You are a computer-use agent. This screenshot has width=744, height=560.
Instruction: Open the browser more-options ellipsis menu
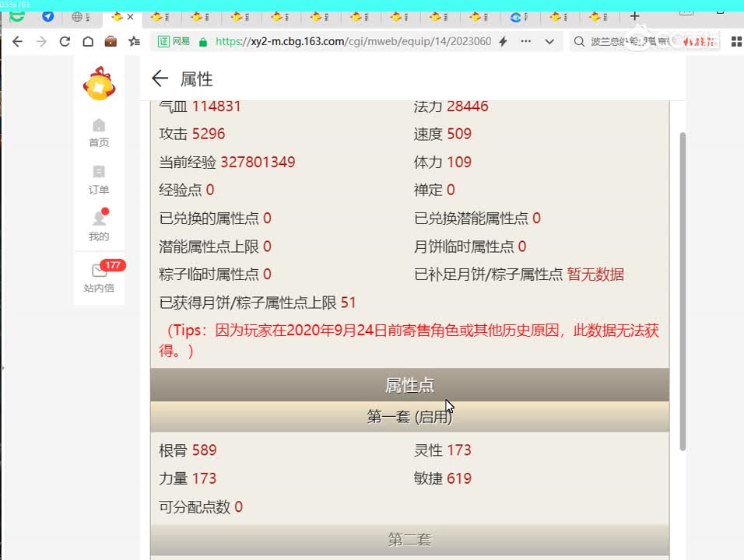525,42
